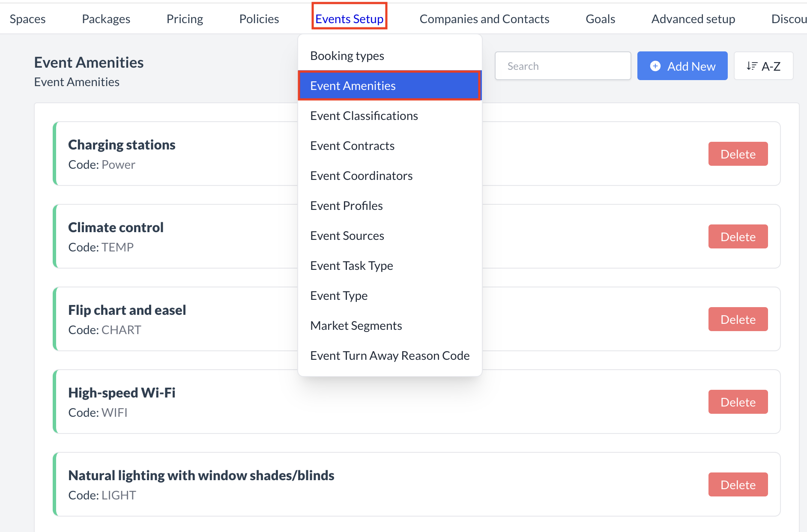This screenshot has height=532, width=807.
Task: Choose Event Classifications menu entry
Action: (364, 116)
